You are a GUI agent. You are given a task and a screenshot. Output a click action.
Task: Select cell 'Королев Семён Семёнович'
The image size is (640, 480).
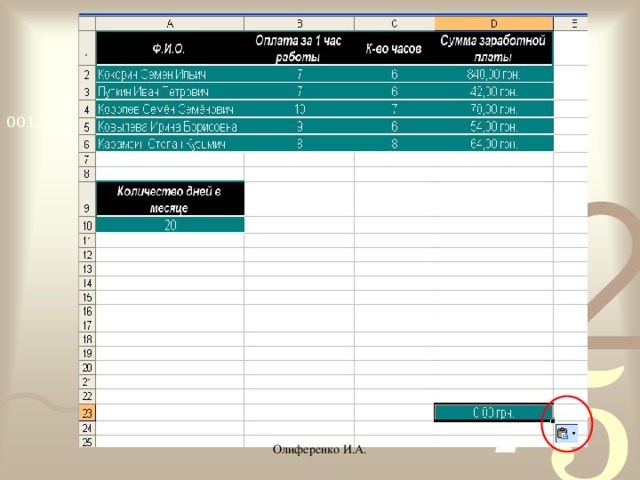click(x=170, y=109)
